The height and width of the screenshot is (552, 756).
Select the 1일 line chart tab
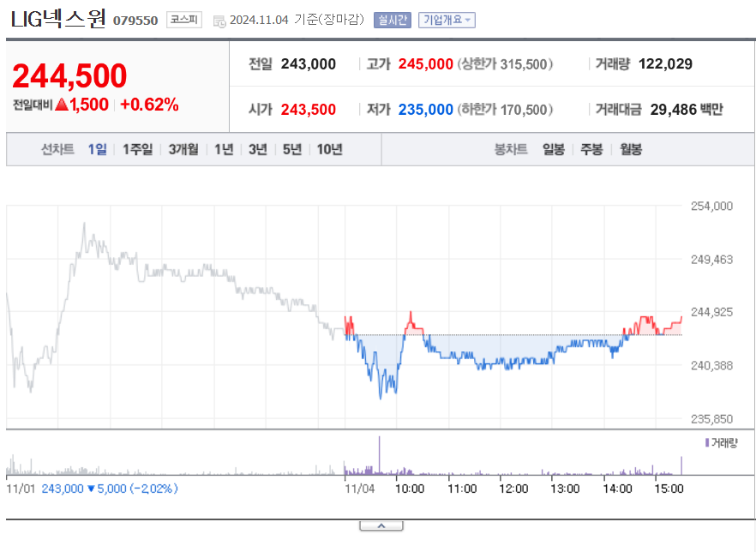click(98, 149)
